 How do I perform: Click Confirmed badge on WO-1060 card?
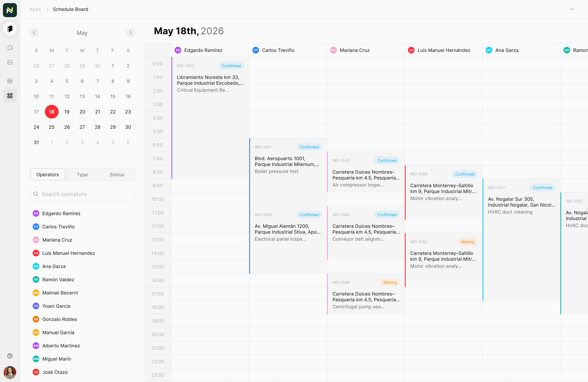(464, 174)
